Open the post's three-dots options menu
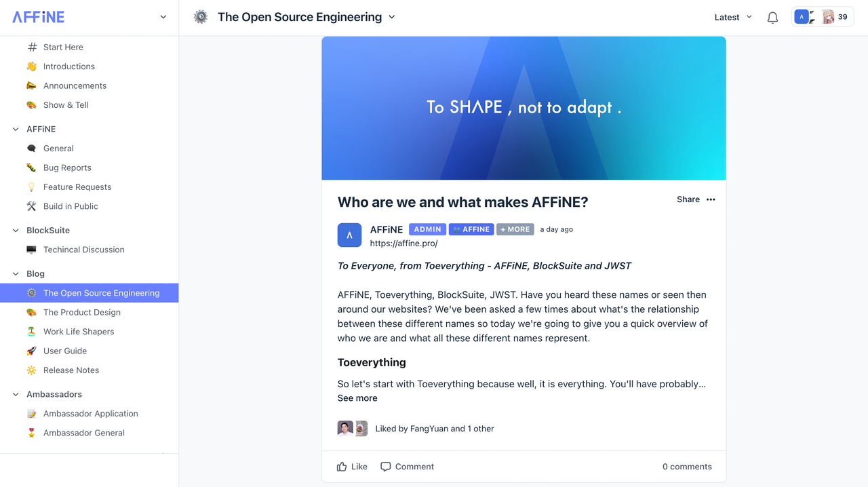Image resolution: width=868 pixels, height=487 pixels. pyautogui.click(x=711, y=199)
